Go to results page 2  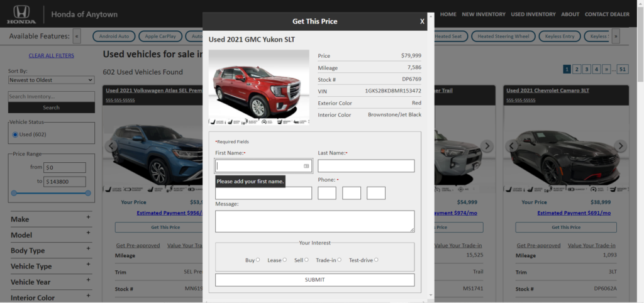point(577,69)
